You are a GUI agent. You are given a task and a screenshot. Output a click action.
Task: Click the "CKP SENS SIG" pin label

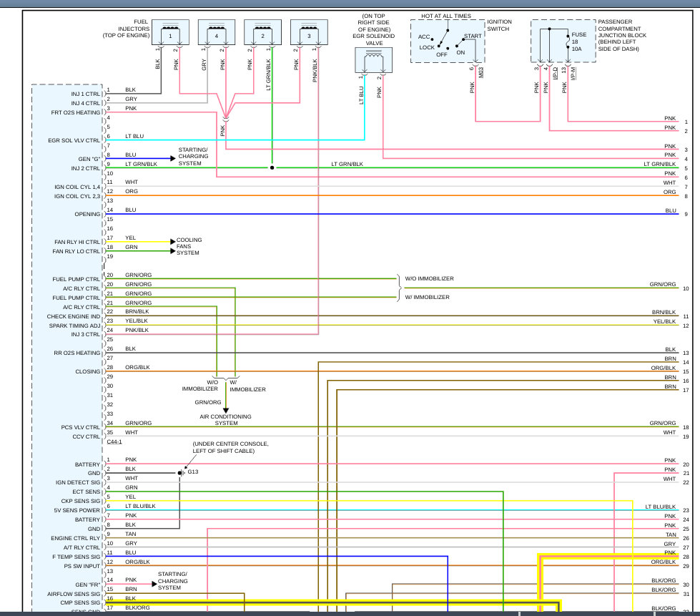click(x=81, y=502)
